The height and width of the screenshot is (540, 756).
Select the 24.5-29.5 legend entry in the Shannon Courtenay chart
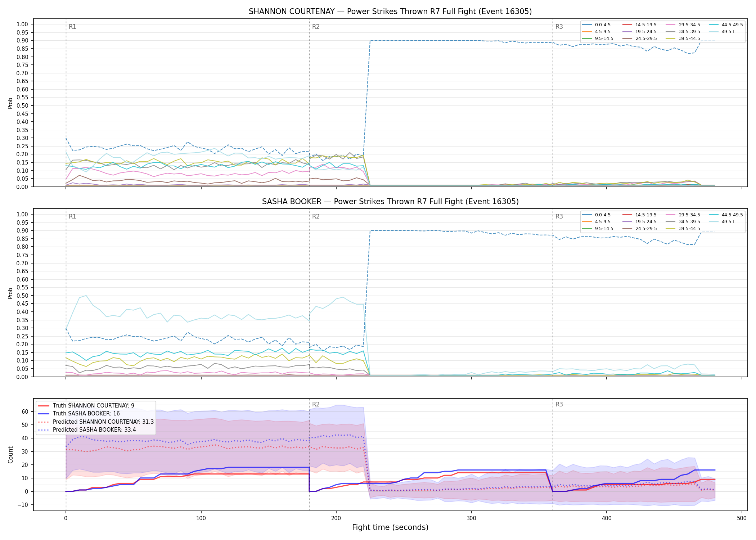pos(640,39)
